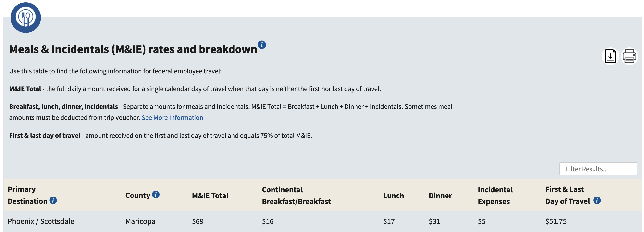
Task: Select the Maricopa county cell
Action: [x=140, y=221]
